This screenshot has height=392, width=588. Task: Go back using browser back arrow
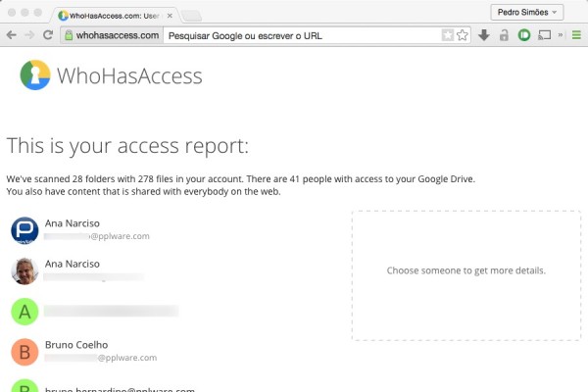12,35
